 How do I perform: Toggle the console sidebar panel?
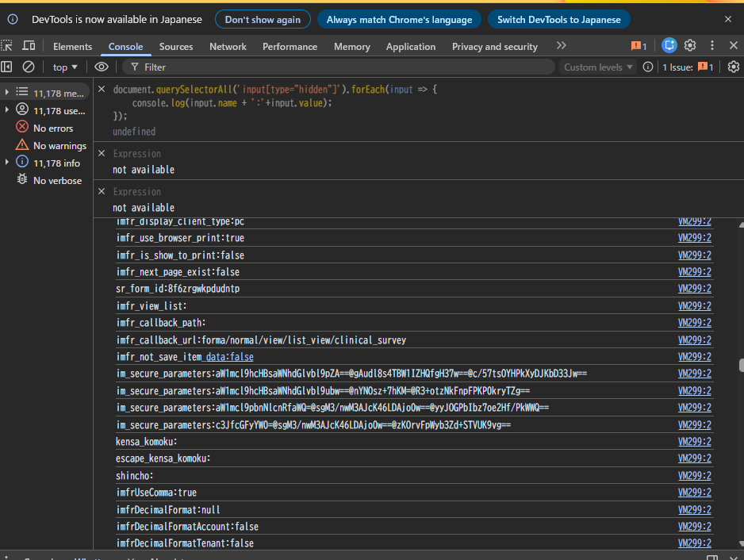click(x=7, y=67)
